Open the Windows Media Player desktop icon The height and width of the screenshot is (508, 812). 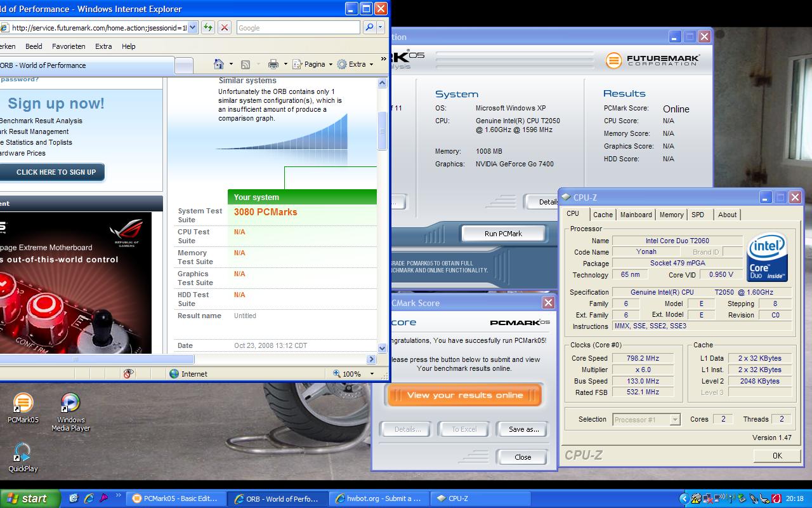pyautogui.click(x=70, y=403)
